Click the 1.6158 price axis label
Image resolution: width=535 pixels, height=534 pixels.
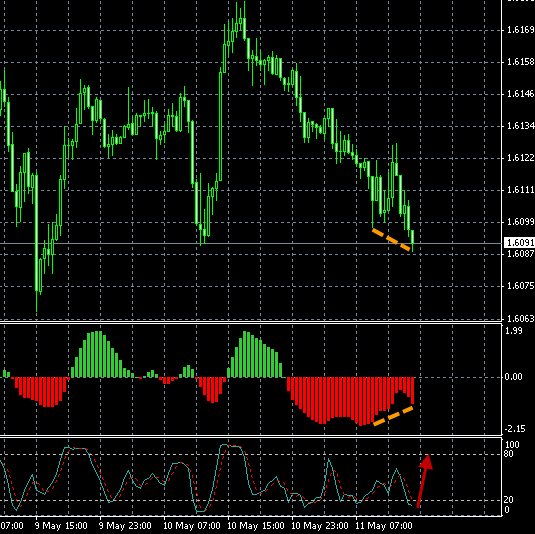pos(521,62)
